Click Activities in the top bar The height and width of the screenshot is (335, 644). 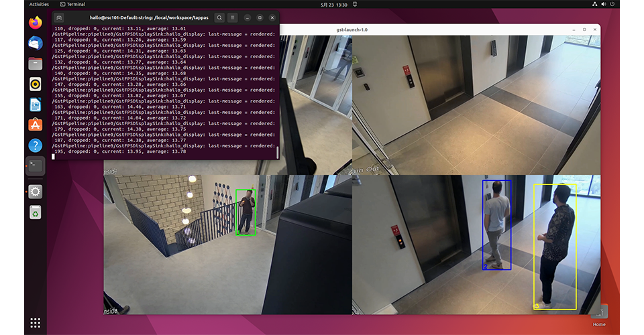39,4
